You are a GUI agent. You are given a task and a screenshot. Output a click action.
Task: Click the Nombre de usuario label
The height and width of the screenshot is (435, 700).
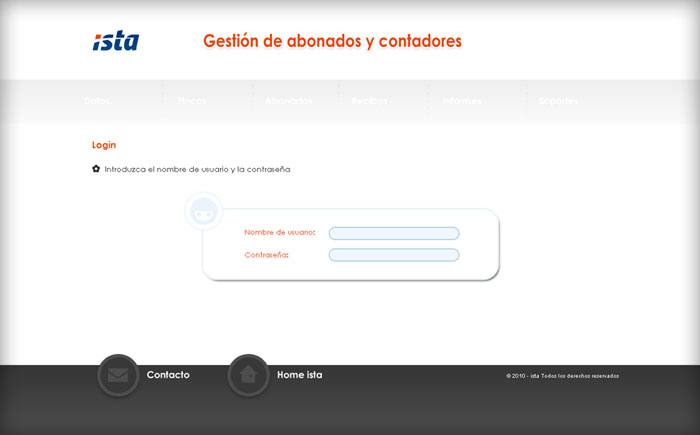click(279, 232)
